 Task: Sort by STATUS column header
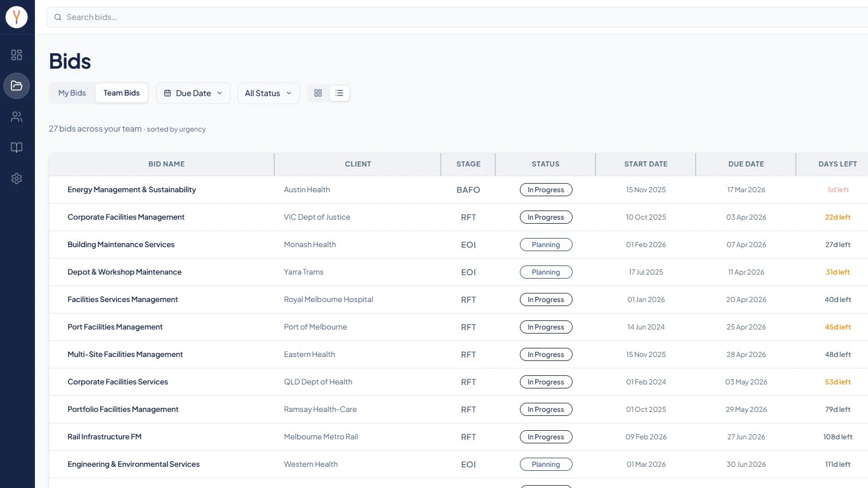coord(546,164)
